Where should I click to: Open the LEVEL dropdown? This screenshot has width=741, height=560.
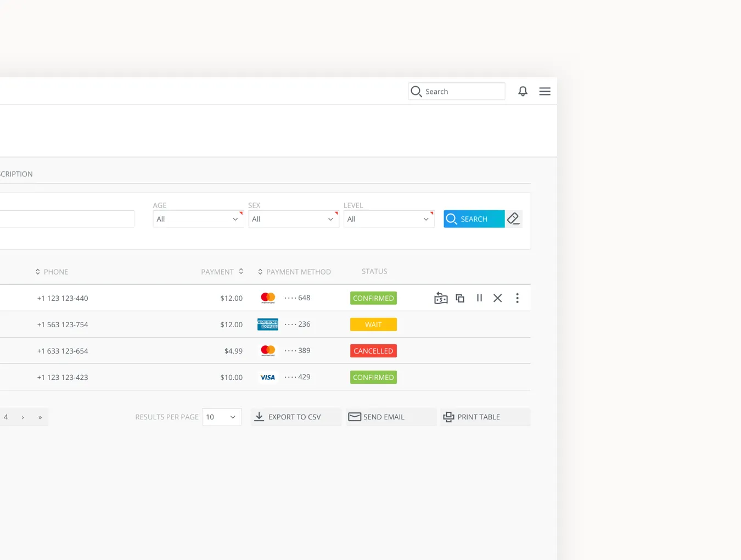point(389,219)
